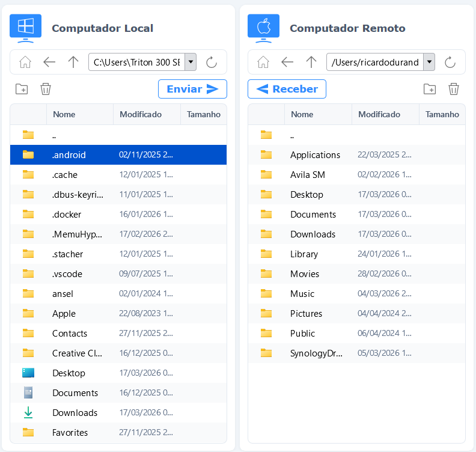The image size is (476, 452).
Task: Go up one level in remote panel
Action: tap(311, 63)
